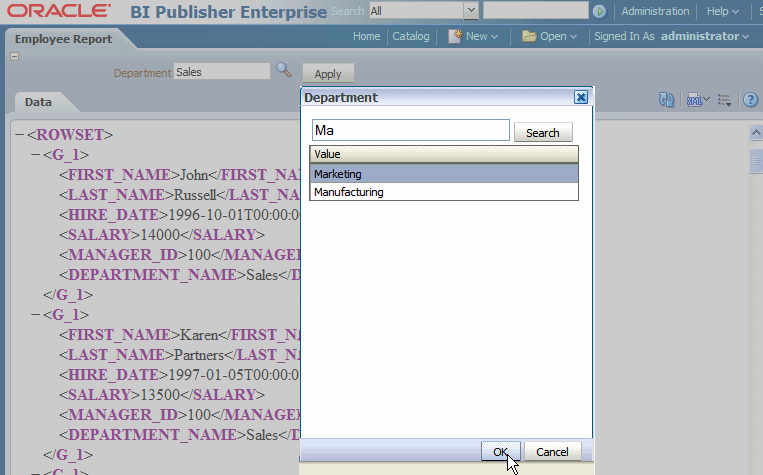Click the FIRST_NAME John line
The image size is (763, 475).
(x=179, y=174)
